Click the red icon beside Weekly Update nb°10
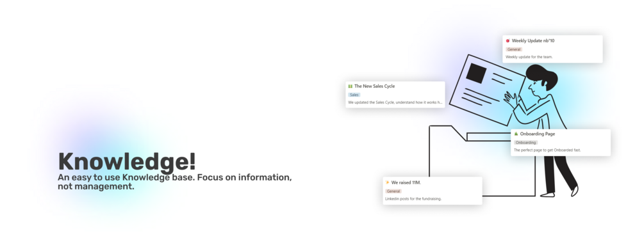This screenshot has width=644, height=240. click(508, 41)
